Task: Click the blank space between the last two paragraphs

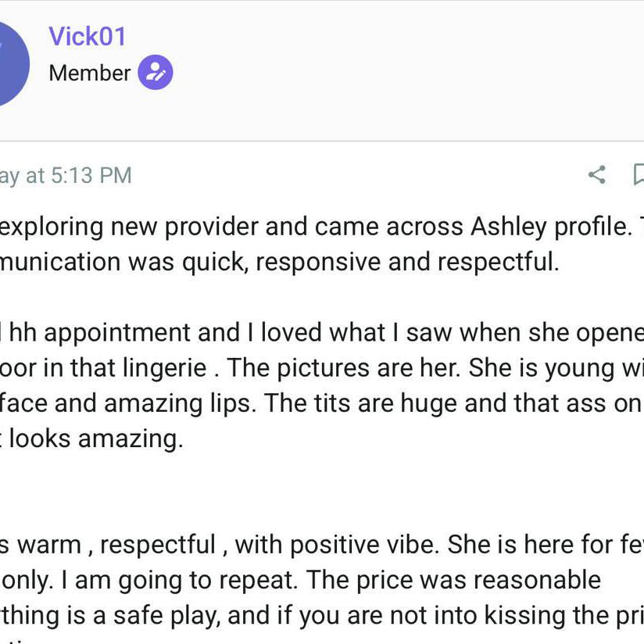Action: [313, 491]
